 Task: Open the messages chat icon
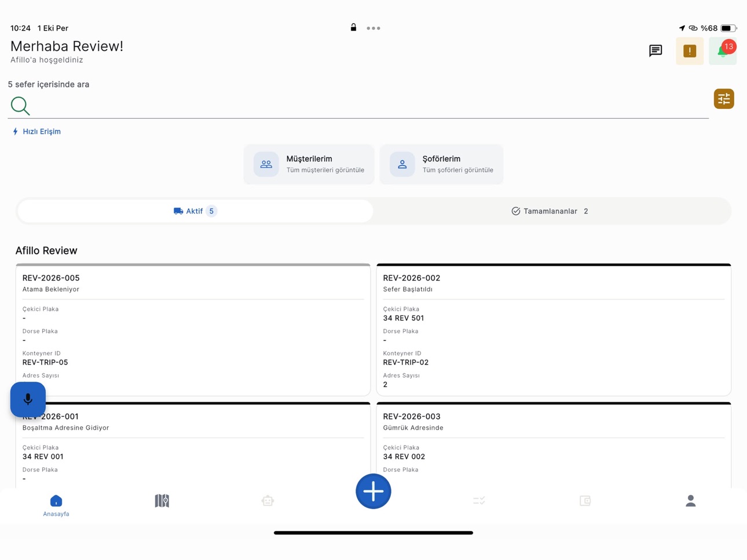656,51
